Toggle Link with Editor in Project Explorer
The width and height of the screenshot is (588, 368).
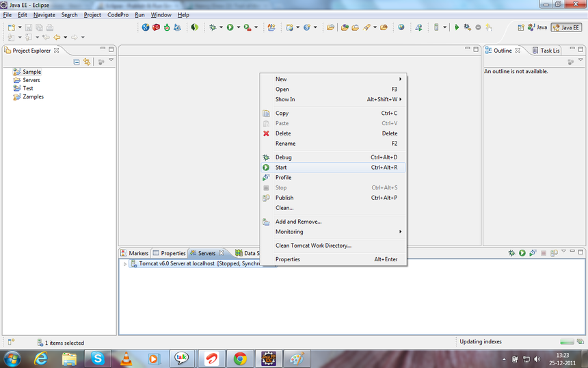87,62
